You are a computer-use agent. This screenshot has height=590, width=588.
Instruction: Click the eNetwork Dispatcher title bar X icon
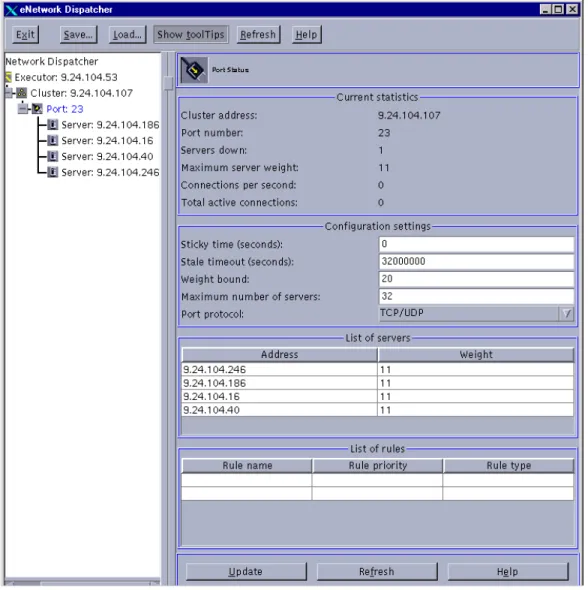coord(11,10)
